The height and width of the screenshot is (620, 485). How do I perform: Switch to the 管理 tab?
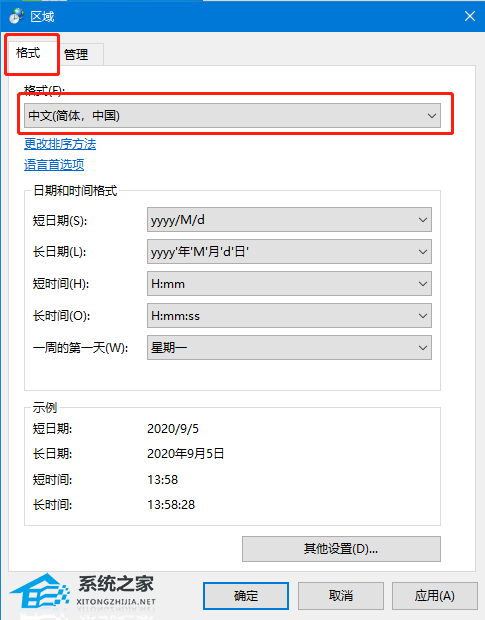(x=76, y=55)
